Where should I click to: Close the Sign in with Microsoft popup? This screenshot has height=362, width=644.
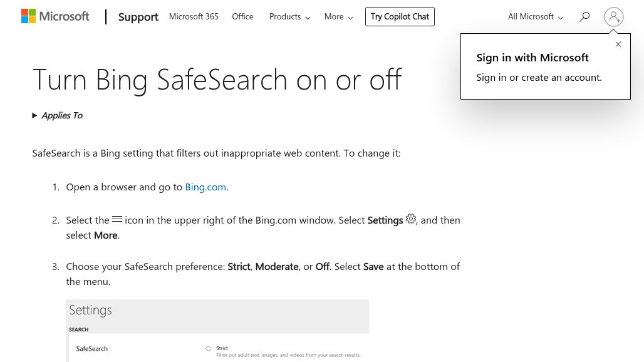(618, 44)
